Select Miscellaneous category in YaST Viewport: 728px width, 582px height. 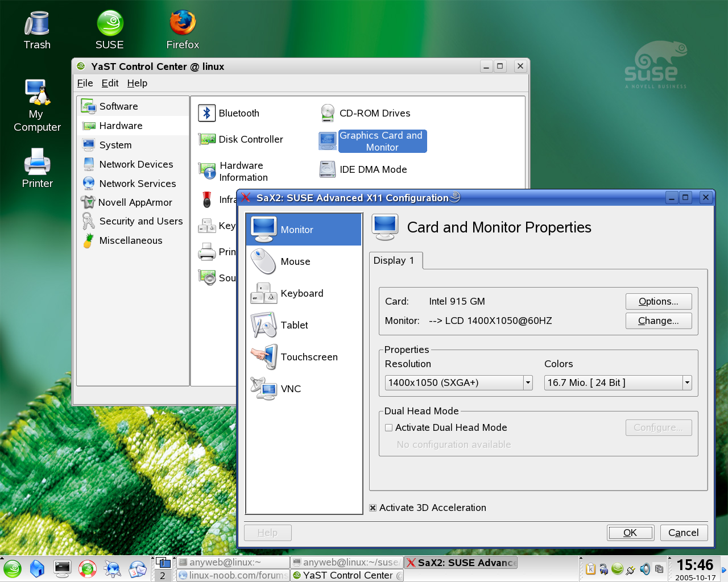133,240
